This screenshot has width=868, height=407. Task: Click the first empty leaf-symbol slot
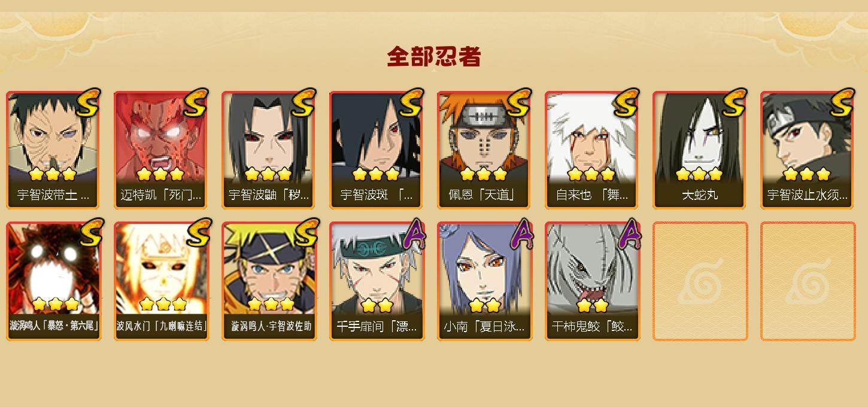[700, 281]
